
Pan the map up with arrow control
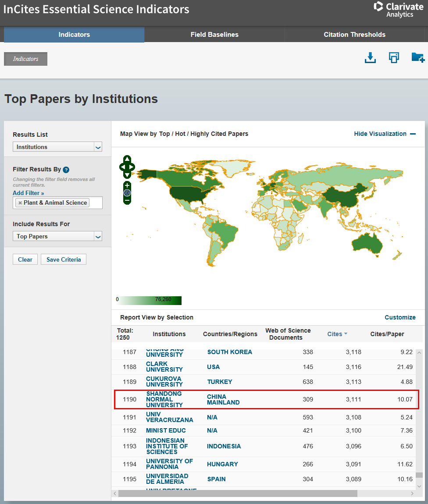(x=127, y=159)
